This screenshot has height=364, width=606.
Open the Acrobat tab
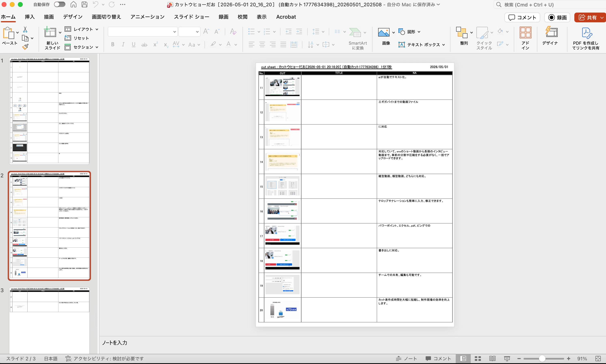point(286,17)
